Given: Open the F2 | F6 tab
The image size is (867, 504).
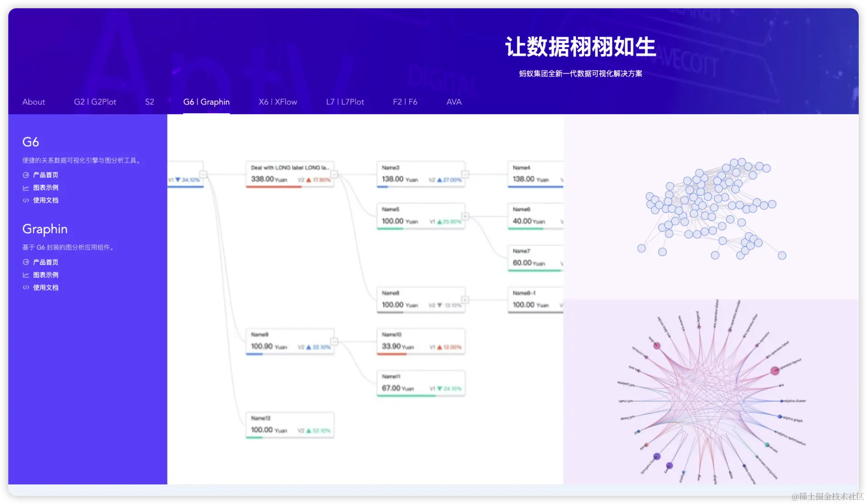Looking at the screenshot, I should pyautogui.click(x=405, y=102).
